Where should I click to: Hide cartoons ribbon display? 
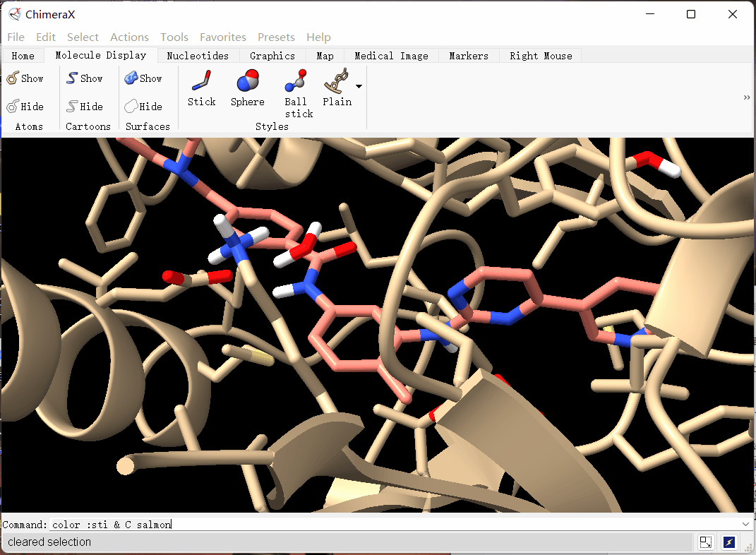pyautogui.click(x=85, y=107)
